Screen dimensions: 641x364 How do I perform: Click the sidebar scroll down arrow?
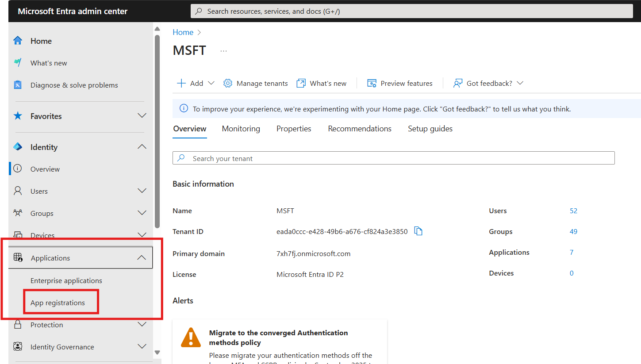pyautogui.click(x=157, y=353)
